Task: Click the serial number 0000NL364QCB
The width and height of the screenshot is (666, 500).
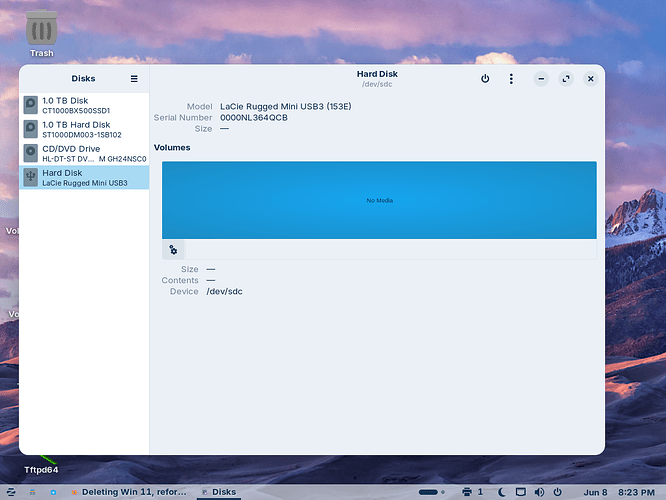Action: (x=254, y=118)
